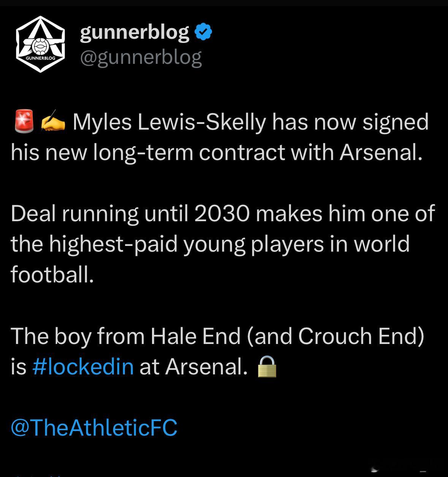
Task: Click the padlock emoji after Arsenal
Action: tap(267, 366)
